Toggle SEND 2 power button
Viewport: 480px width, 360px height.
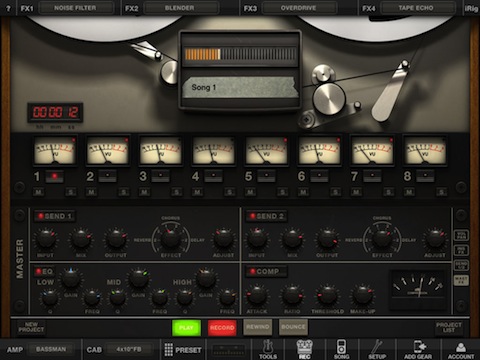click(267, 216)
